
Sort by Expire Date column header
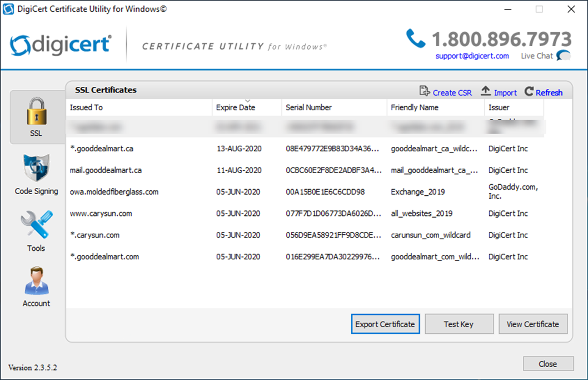(247, 107)
